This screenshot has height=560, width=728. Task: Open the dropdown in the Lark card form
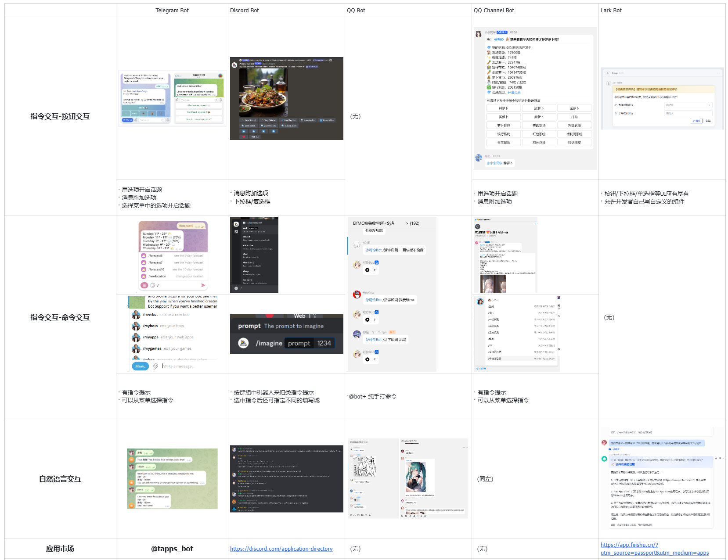pyautogui.click(x=688, y=105)
